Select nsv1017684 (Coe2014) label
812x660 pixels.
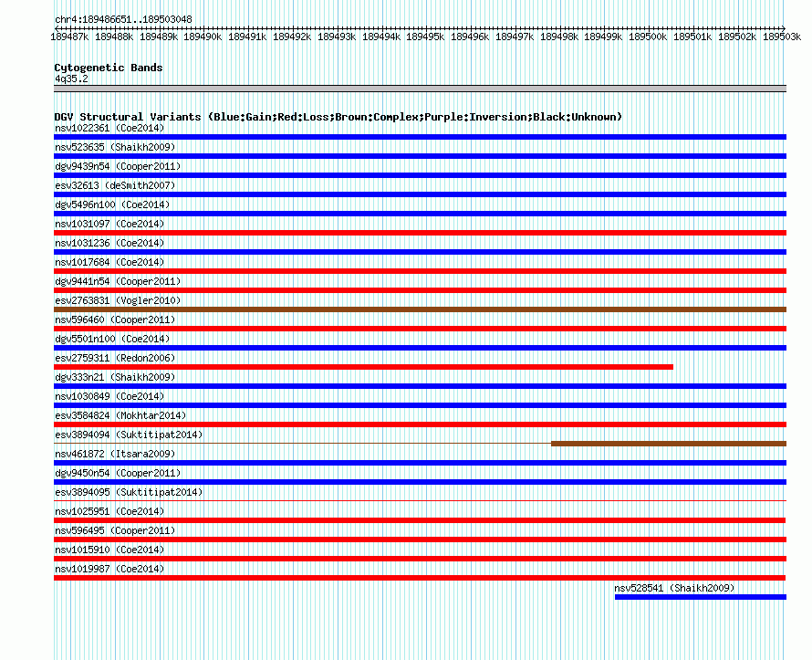[x=109, y=262]
